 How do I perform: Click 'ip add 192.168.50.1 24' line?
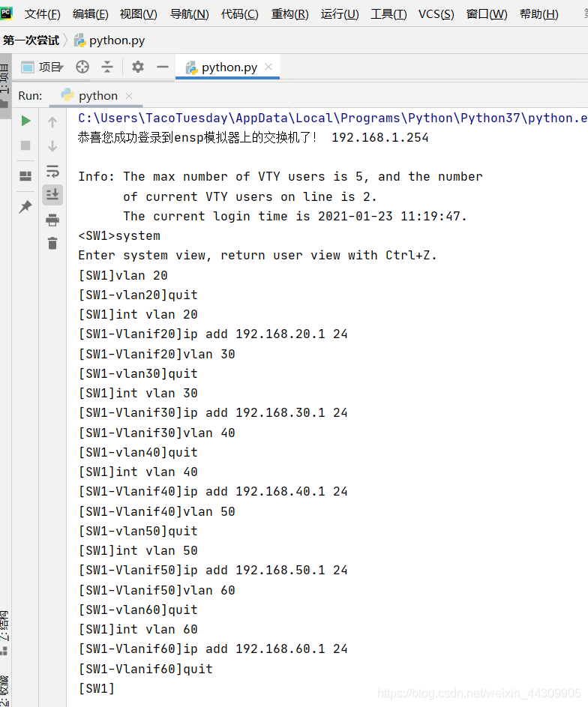(213, 571)
